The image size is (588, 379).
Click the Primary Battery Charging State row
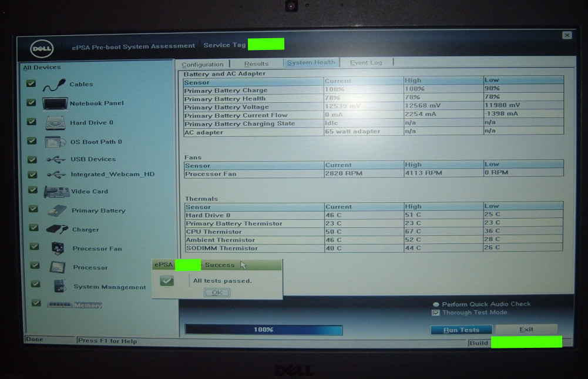(373, 123)
